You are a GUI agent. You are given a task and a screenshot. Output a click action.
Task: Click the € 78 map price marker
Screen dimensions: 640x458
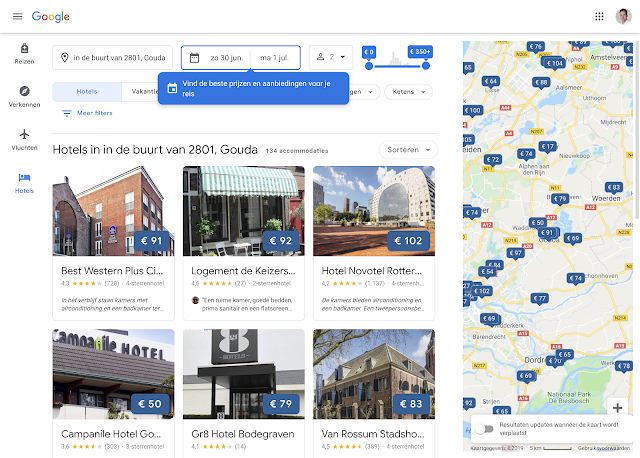click(624, 366)
